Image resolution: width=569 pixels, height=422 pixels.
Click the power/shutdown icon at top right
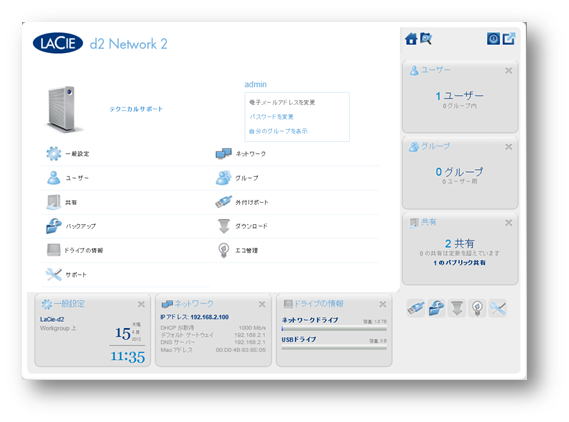click(493, 38)
